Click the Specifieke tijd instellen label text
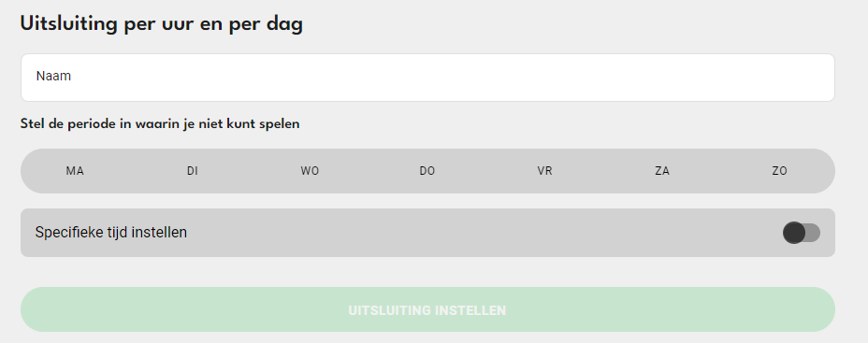Image resolution: width=868 pixels, height=343 pixels. tap(110, 233)
